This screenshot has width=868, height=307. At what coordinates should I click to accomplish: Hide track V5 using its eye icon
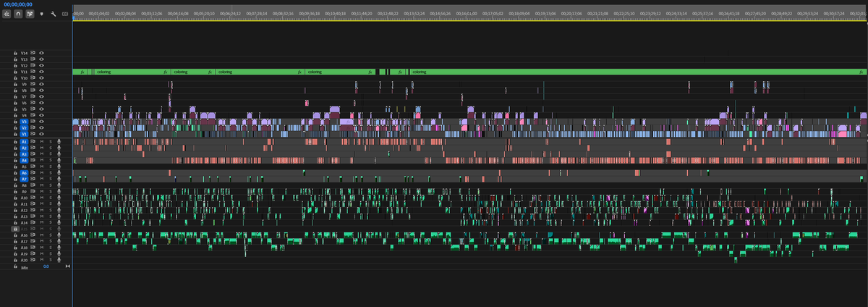pos(41,109)
